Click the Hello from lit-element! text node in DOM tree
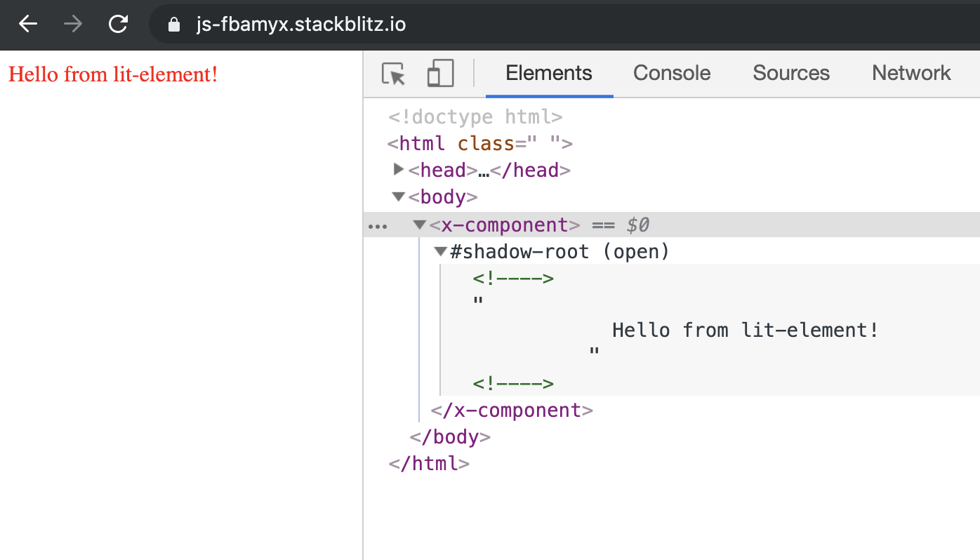This screenshot has width=980, height=560. [746, 330]
